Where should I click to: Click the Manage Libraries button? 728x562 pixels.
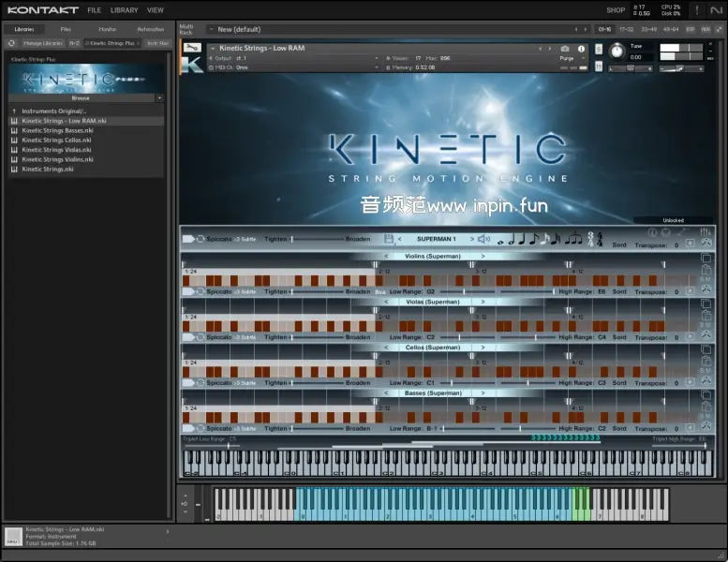pyautogui.click(x=41, y=43)
